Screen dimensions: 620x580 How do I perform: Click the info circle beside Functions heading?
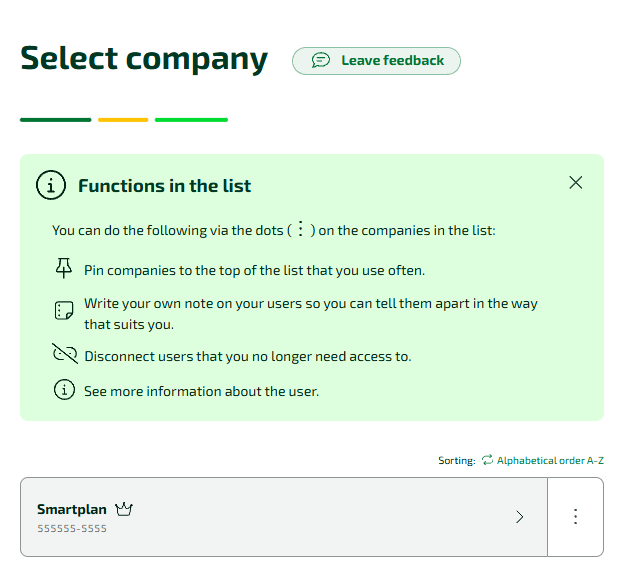(50, 185)
